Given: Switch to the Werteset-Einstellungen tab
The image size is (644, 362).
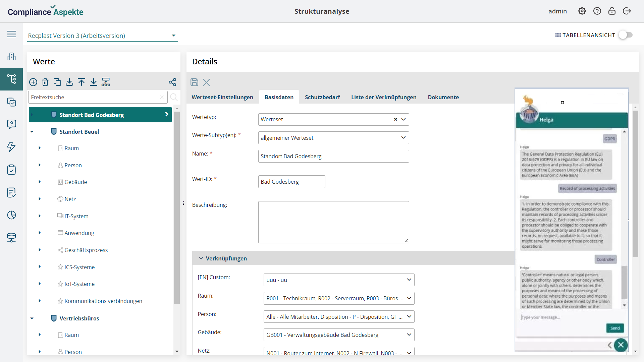Looking at the screenshot, I should coord(222,97).
